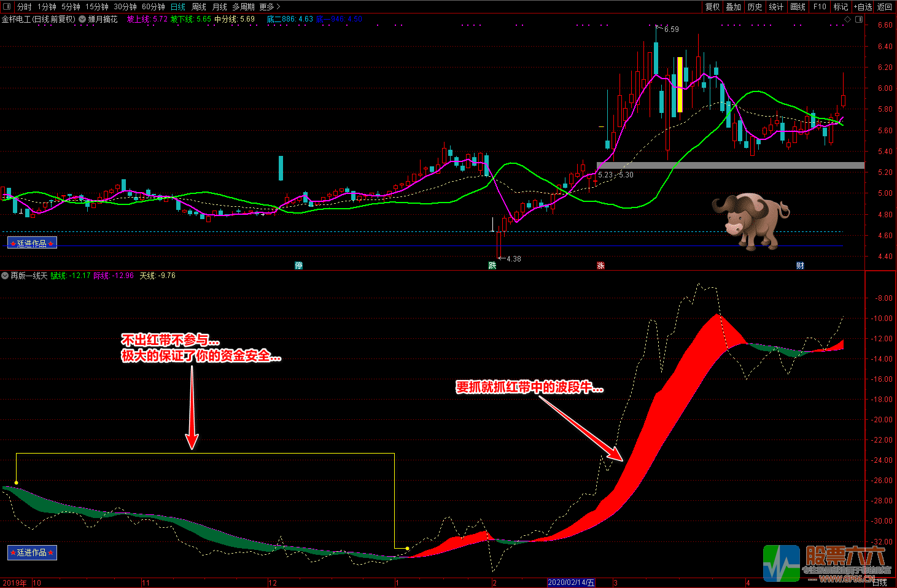897x588 pixels.
Task: Click the 跌 event marker icon
Action: click(492, 265)
